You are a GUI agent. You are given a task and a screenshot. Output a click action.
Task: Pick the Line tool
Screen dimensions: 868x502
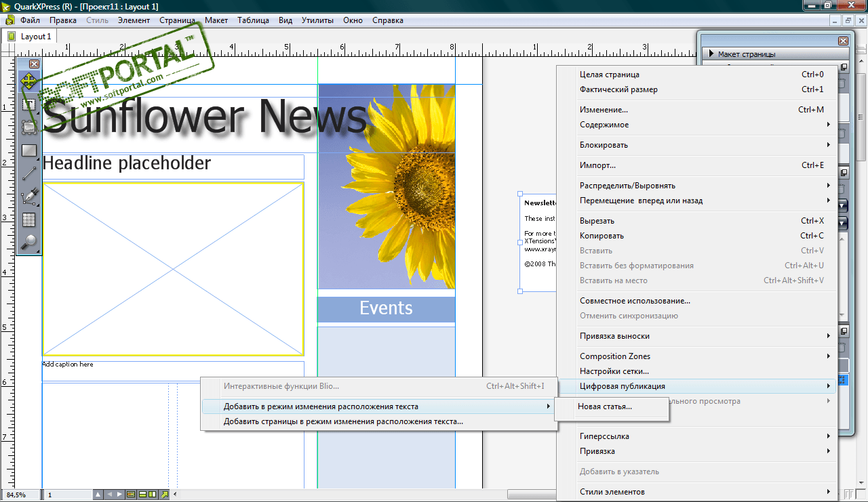click(28, 173)
